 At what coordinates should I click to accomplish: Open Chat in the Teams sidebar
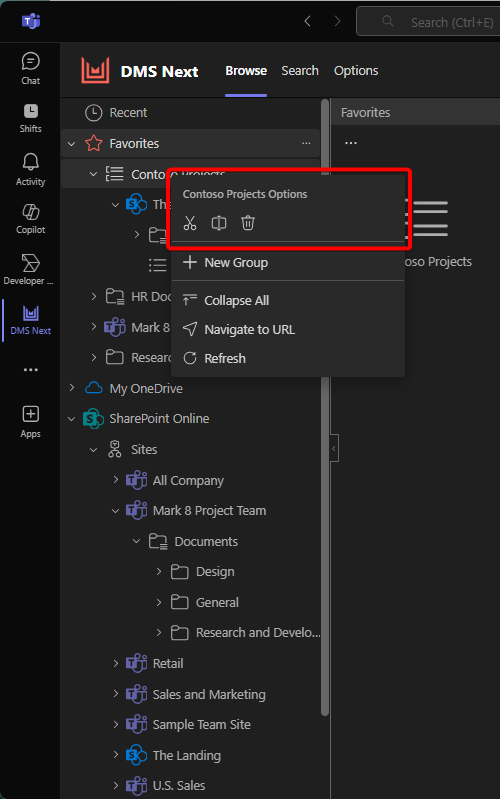(x=31, y=68)
